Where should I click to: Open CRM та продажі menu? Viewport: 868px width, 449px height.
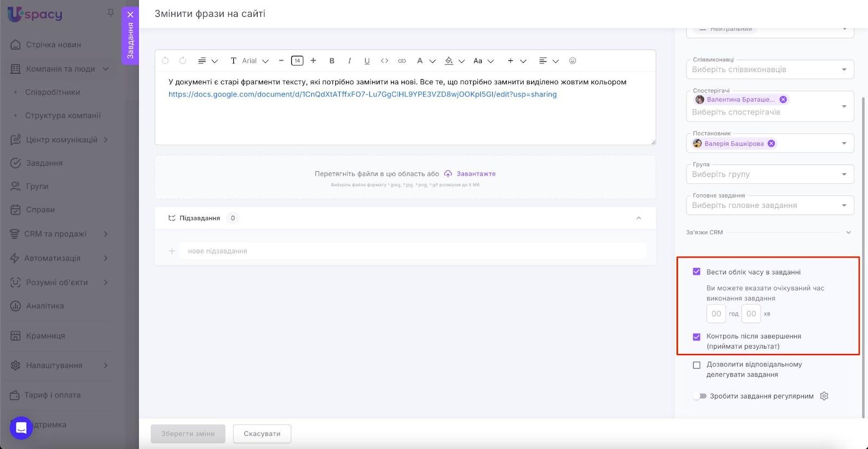click(60, 234)
